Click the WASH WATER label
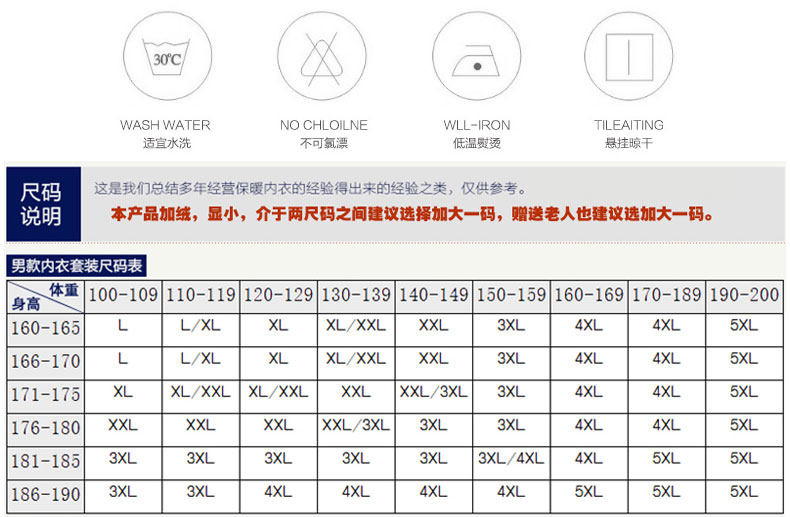The width and height of the screenshot is (790, 517). click(165, 125)
